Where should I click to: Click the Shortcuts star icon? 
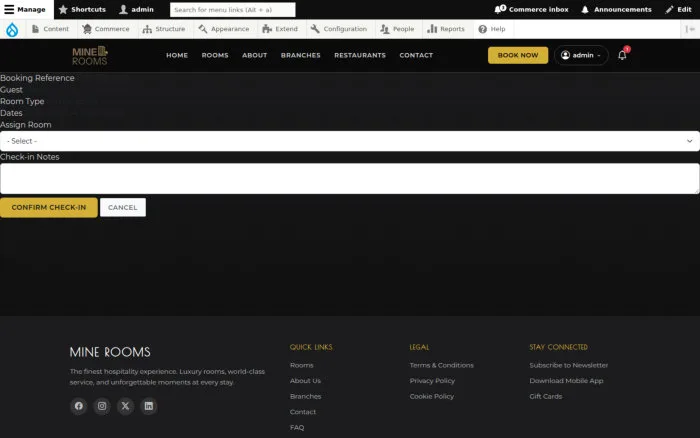(x=63, y=9)
